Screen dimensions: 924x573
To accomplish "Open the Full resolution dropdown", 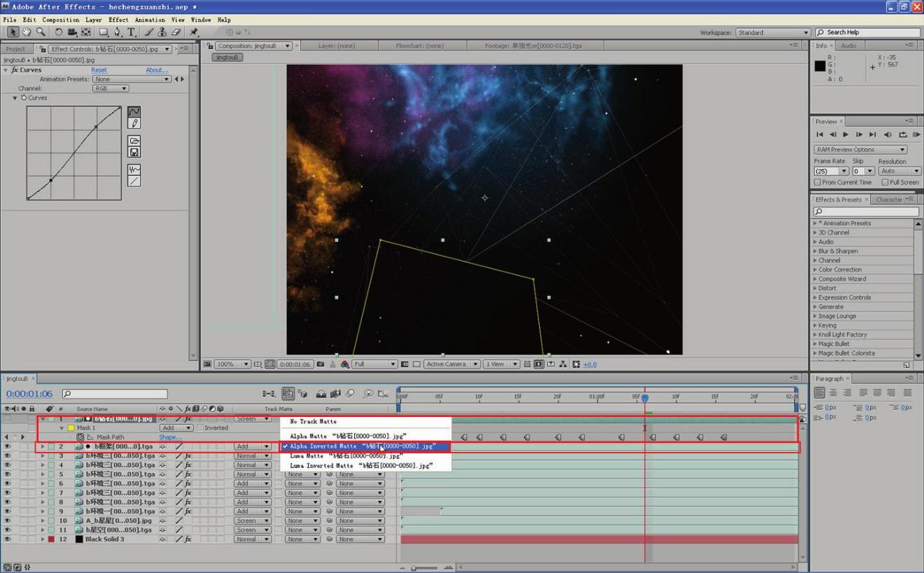I will pos(374,365).
